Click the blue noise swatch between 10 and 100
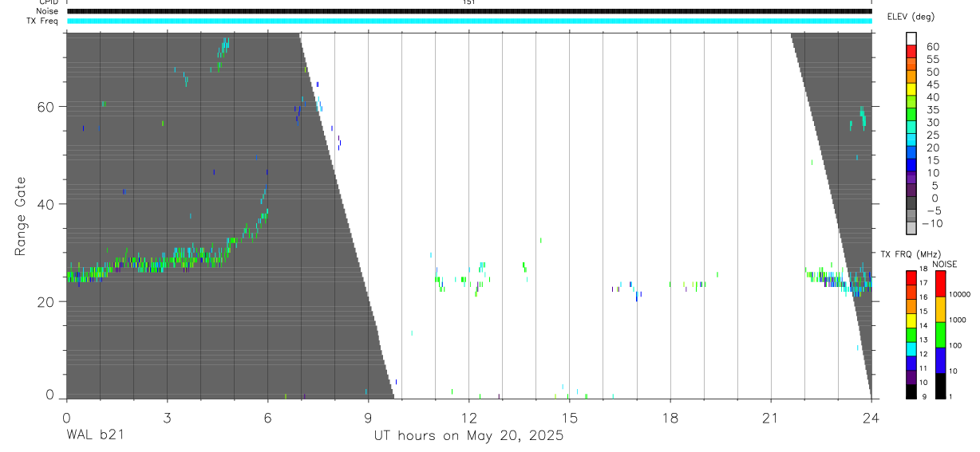This screenshot has width=980, height=452. click(940, 360)
